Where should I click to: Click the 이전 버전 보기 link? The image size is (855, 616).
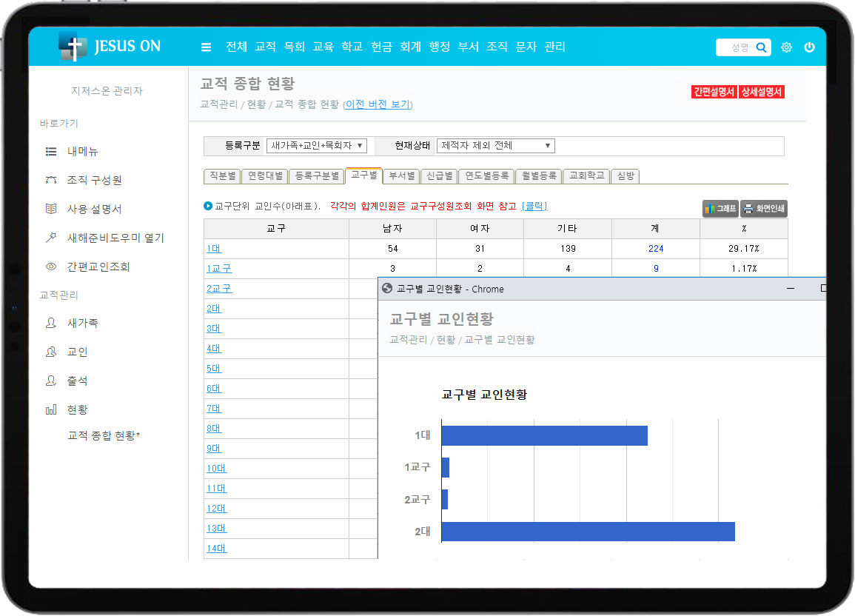point(378,104)
